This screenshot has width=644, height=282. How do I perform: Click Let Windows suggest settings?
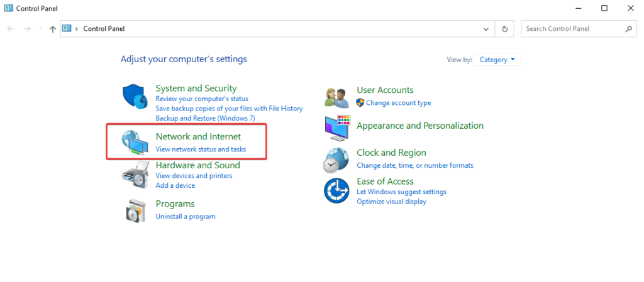[401, 192]
